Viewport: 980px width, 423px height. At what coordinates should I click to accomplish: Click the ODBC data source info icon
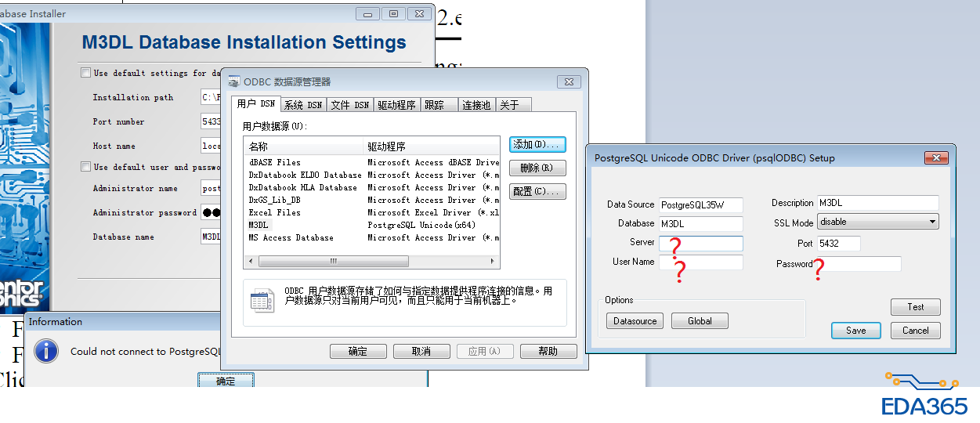262,300
